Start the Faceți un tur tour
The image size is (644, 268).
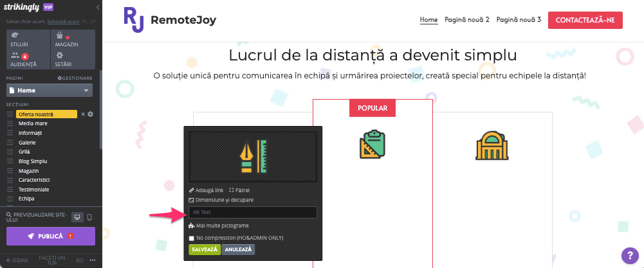pyautogui.click(x=51, y=260)
